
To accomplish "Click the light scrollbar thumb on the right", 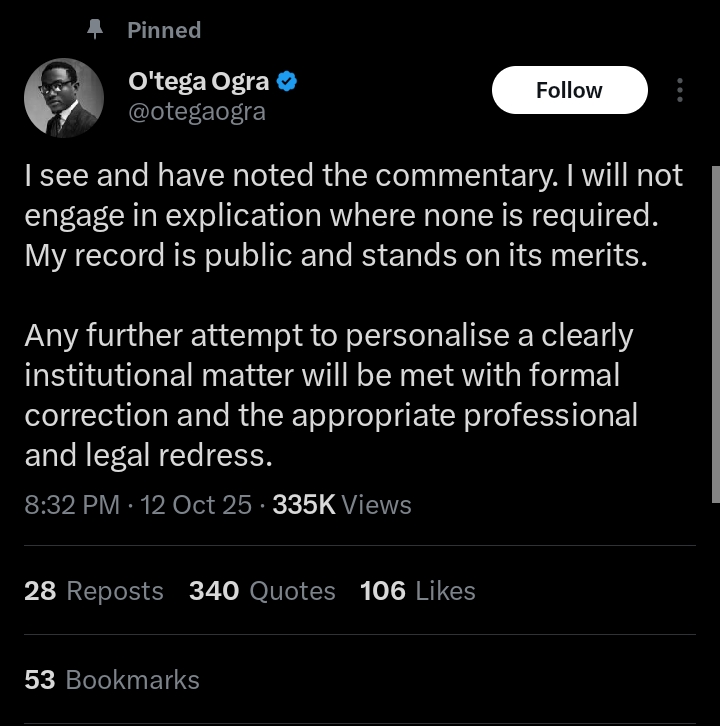I will click(x=715, y=330).
